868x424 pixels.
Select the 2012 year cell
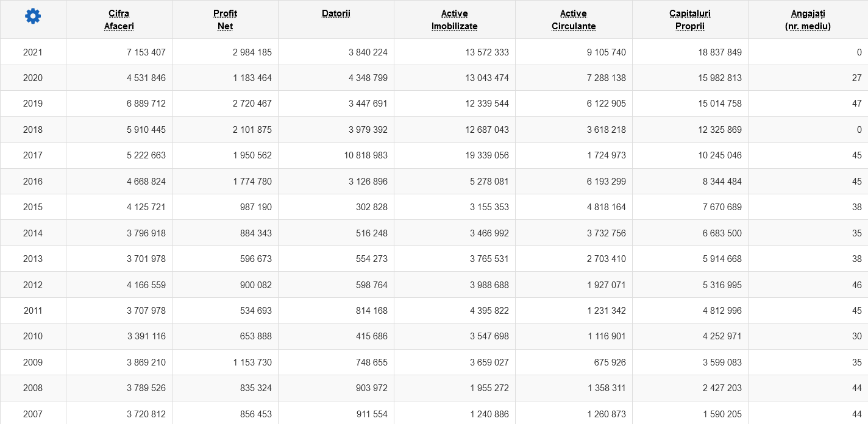[x=33, y=285]
